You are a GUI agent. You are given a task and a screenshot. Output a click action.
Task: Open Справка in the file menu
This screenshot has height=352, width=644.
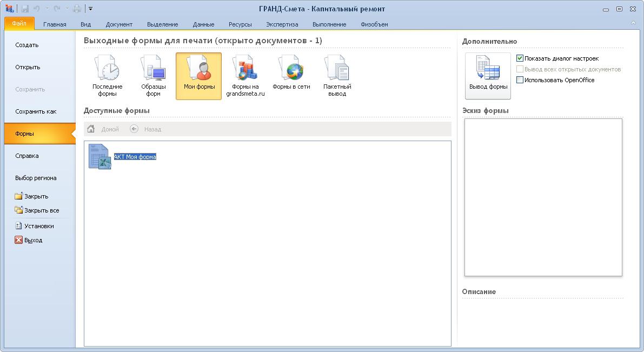pyautogui.click(x=40, y=156)
